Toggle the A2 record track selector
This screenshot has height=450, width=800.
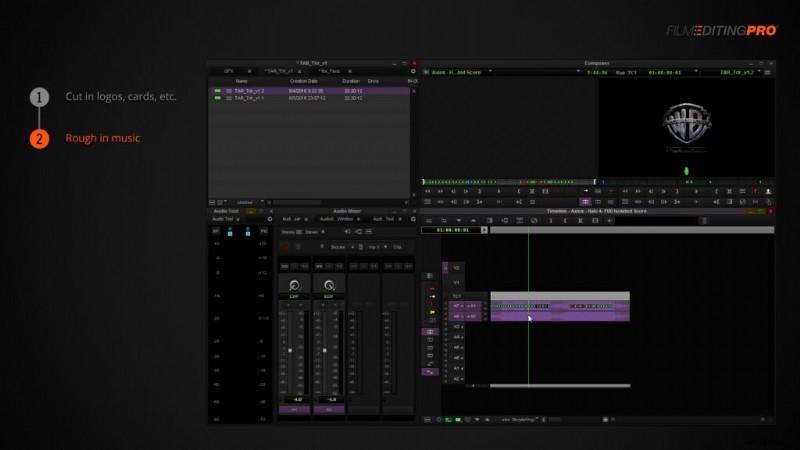[472, 316]
